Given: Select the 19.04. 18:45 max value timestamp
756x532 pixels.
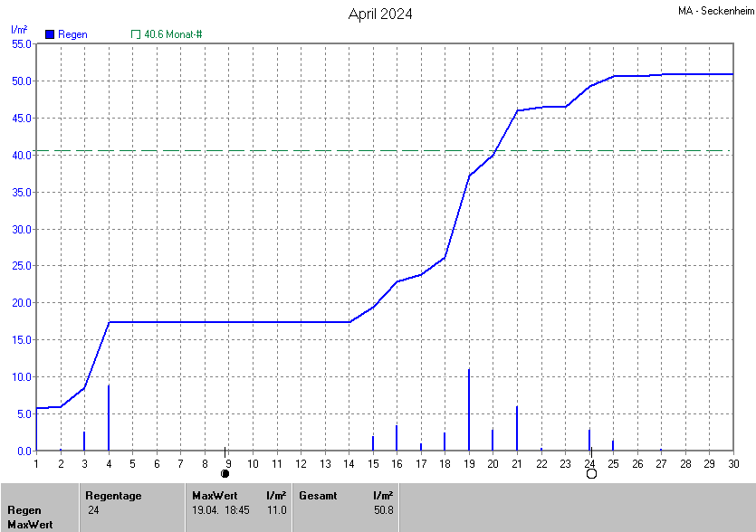Looking at the screenshot, I should (x=221, y=510).
